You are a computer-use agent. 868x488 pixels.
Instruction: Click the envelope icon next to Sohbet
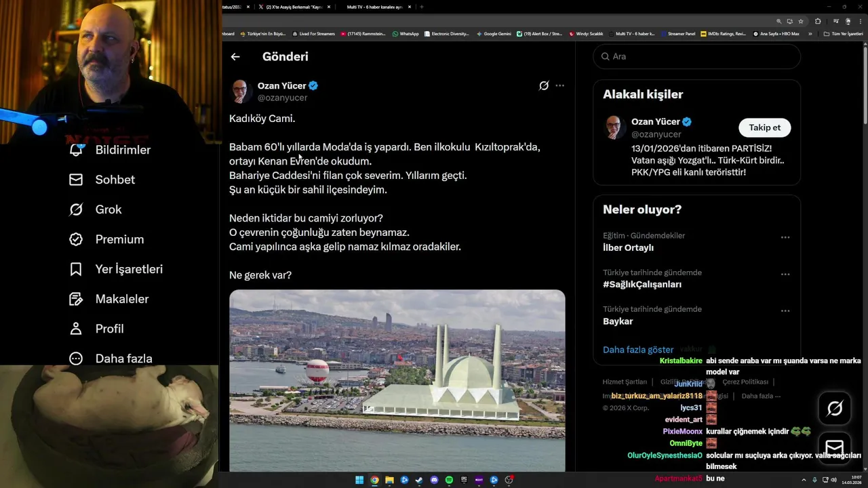coord(76,180)
